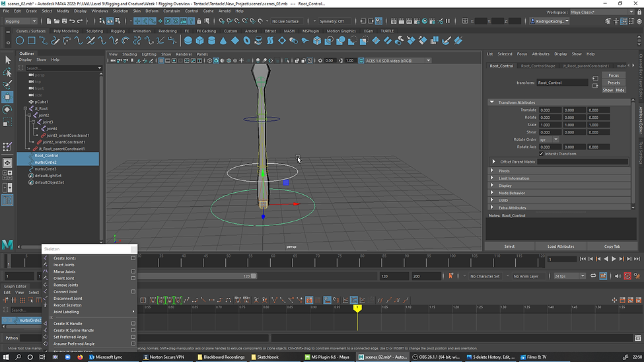
Task: Click the Create Joints menu icon
Action: (x=46, y=258)
